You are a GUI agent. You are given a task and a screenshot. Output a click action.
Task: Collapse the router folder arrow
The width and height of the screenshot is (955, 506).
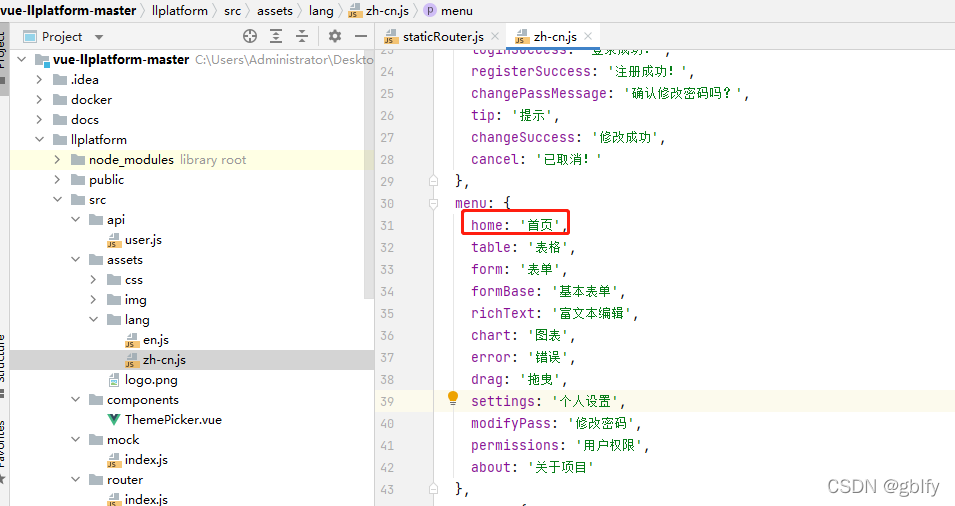(x=76, y=480)
